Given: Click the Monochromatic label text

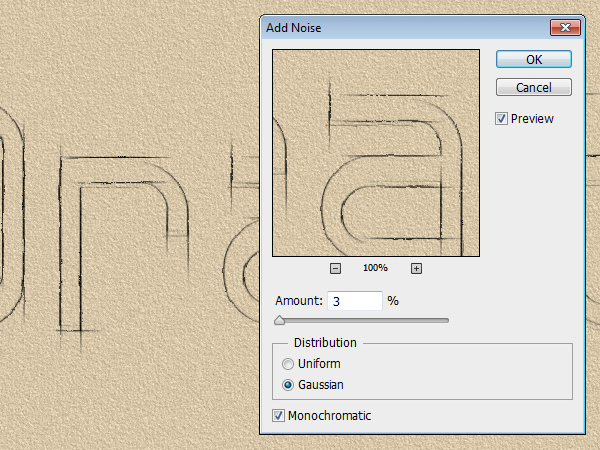Looking at the screenshot, I should tap(329, 415).
